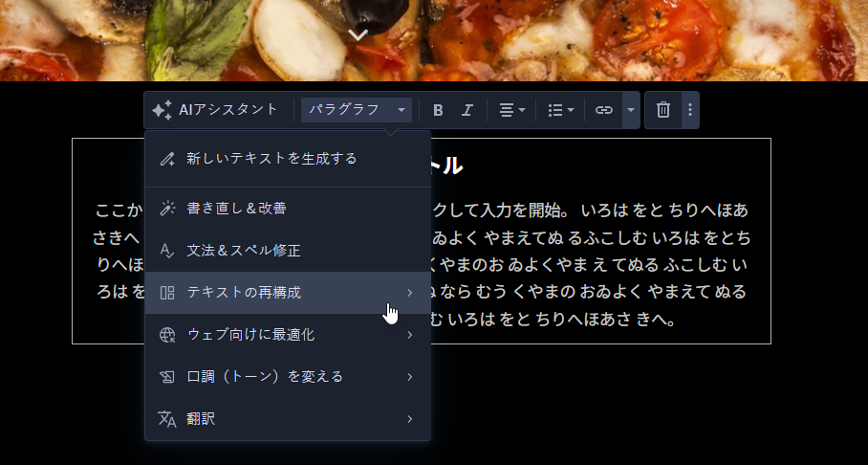Choose 文法＆スペル修正 option
Image resolution: width=868 pixels, height=465 pixels.
click(288, 251)
